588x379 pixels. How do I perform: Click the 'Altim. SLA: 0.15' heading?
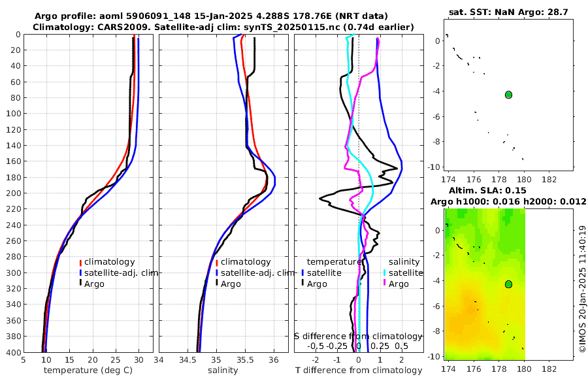[x=487, y=190]
